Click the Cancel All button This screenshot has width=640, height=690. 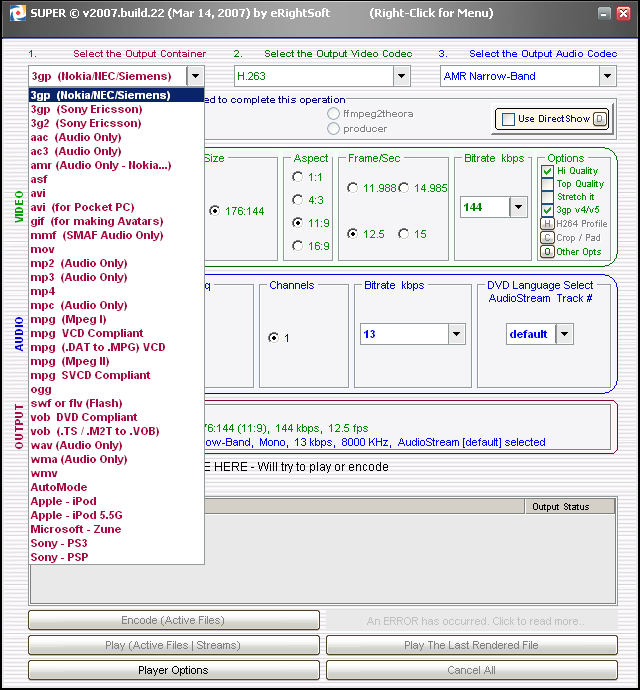point(471,670)
